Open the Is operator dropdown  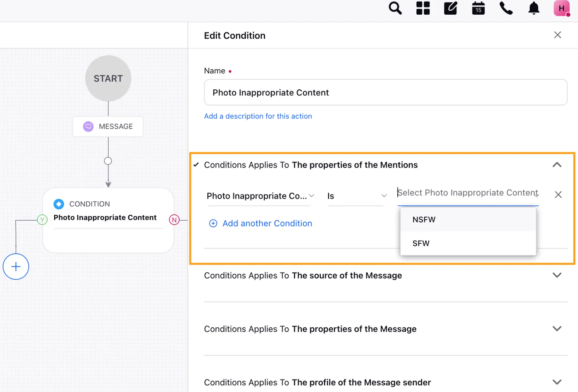(x=356, y=196)
